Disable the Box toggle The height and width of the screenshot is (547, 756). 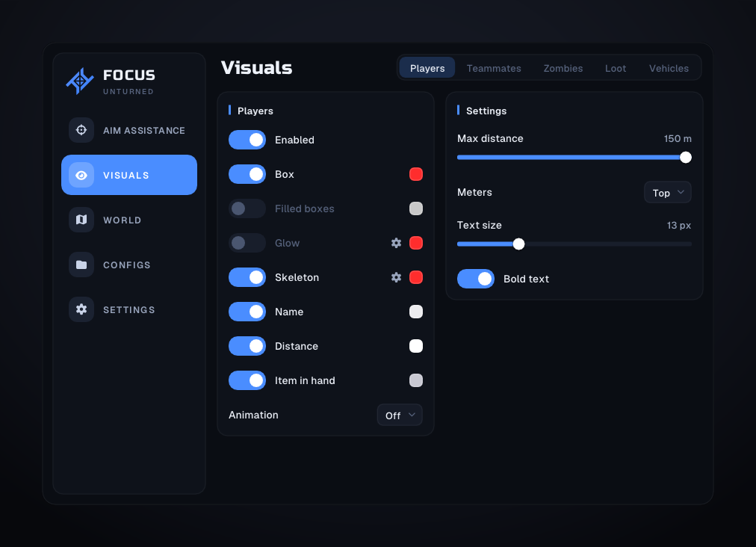[247, 174]
